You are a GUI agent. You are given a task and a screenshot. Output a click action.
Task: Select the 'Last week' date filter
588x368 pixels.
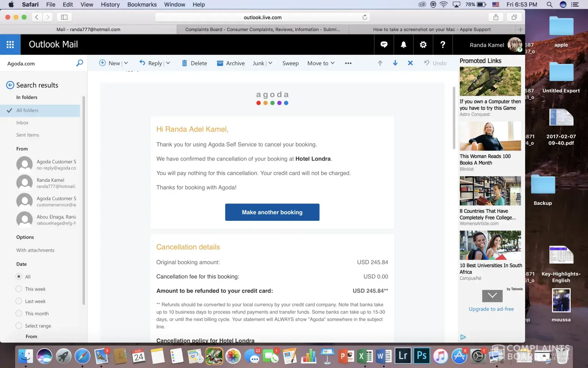[19, 301]
